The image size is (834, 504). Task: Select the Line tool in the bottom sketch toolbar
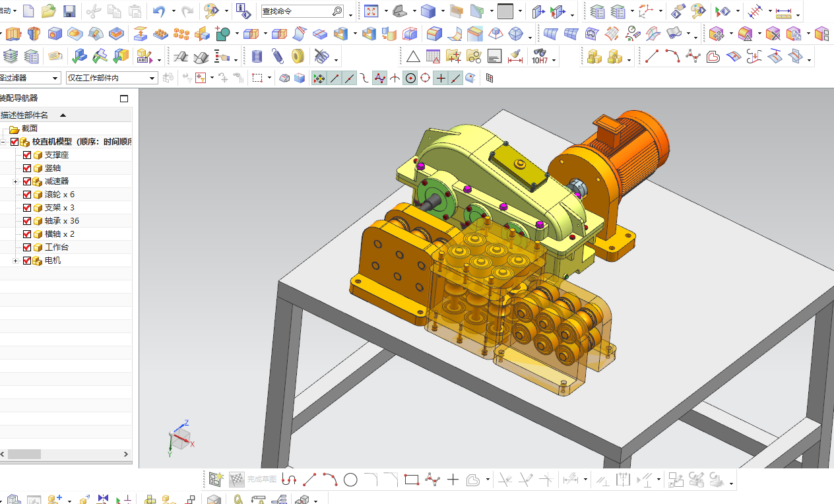(309, 480)
